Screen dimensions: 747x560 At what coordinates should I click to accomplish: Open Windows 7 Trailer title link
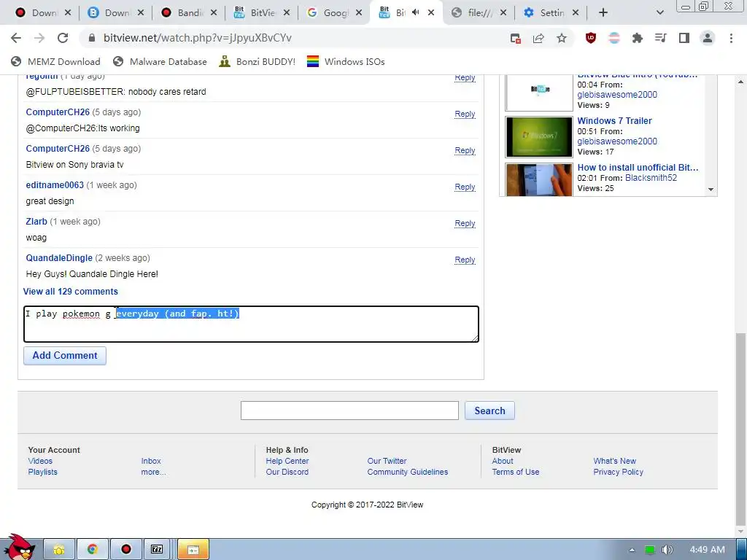pyautogui.click(x=614, y=121)
